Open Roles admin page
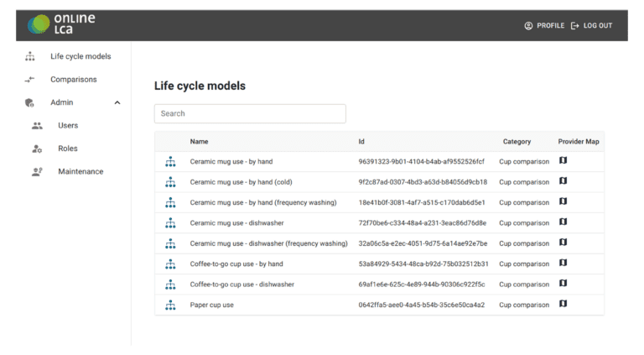 [68, 149]
